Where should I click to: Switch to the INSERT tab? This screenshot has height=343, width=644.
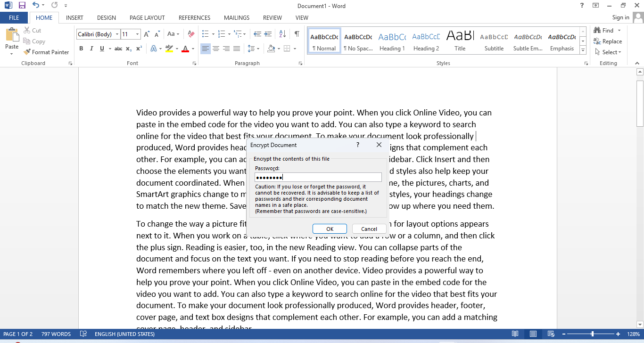(x=74, y=18)
